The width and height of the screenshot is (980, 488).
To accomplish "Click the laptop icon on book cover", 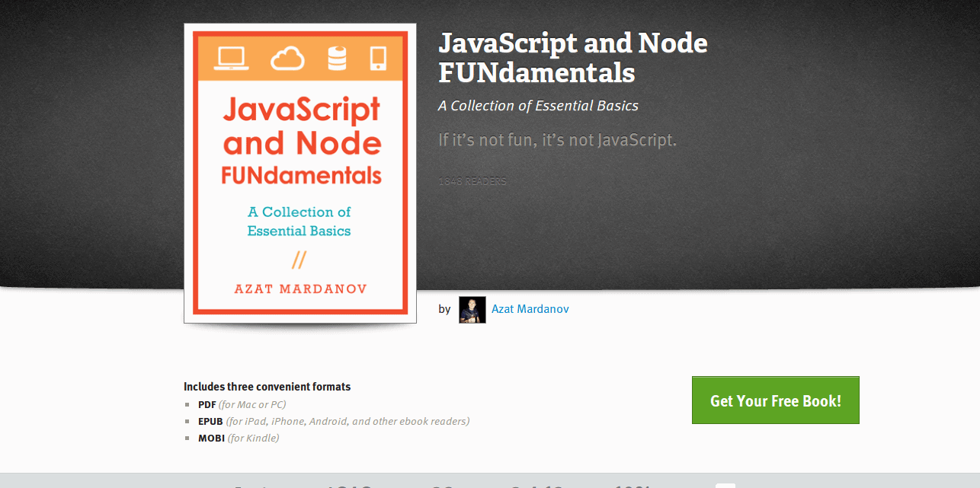I will pyautogui.click(x=232, y=58).
